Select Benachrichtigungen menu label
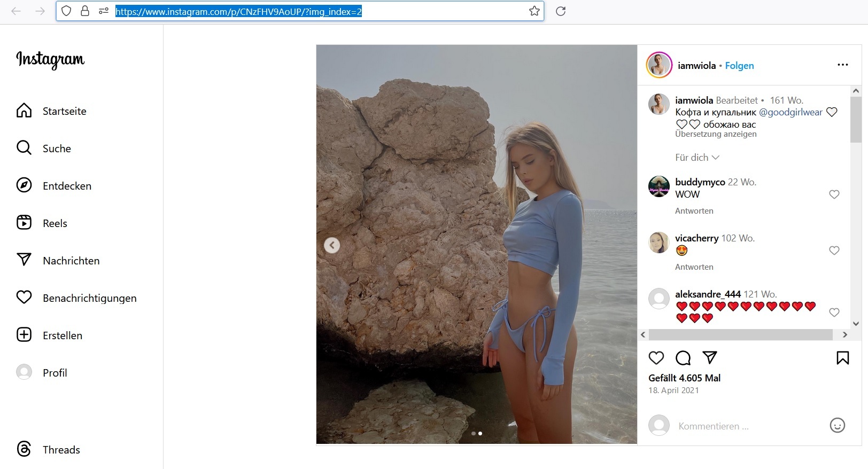The width and height of the screenshot is (868, 469). [x=90, y=298]
